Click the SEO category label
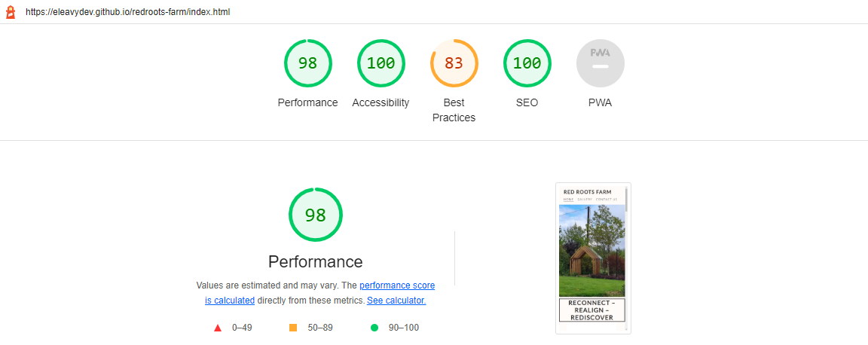 point(527,102)
